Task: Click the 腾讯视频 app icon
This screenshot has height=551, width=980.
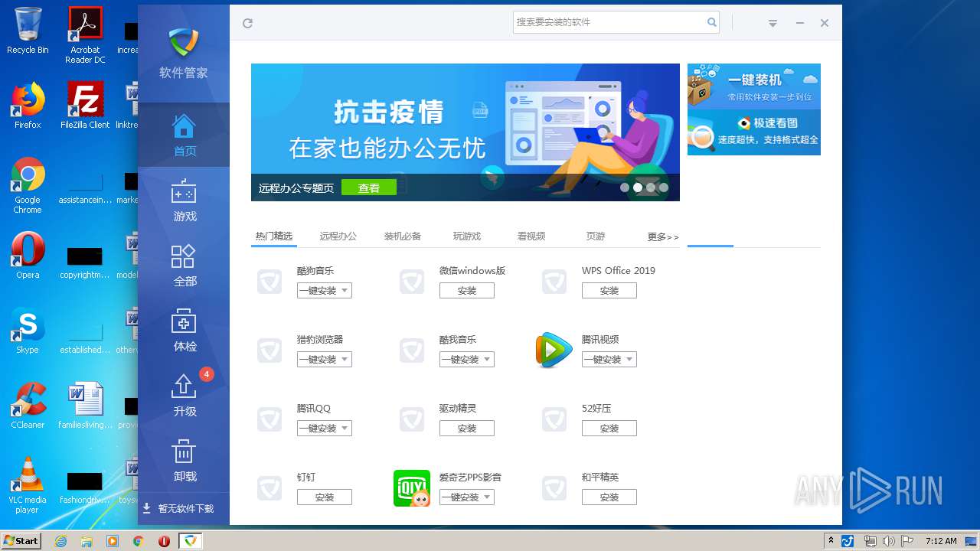Action: tap(554, 350)
